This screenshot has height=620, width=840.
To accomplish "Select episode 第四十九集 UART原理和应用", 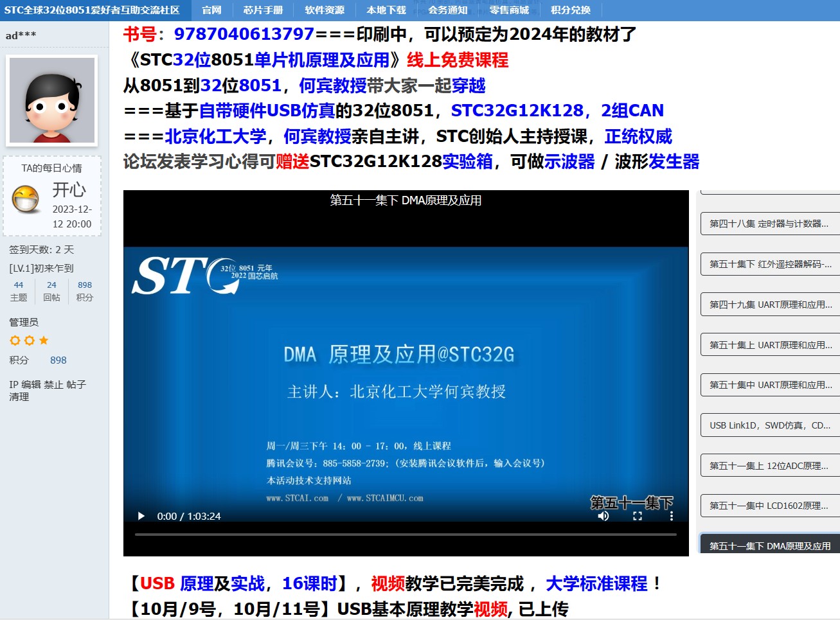I will (770, 305).
